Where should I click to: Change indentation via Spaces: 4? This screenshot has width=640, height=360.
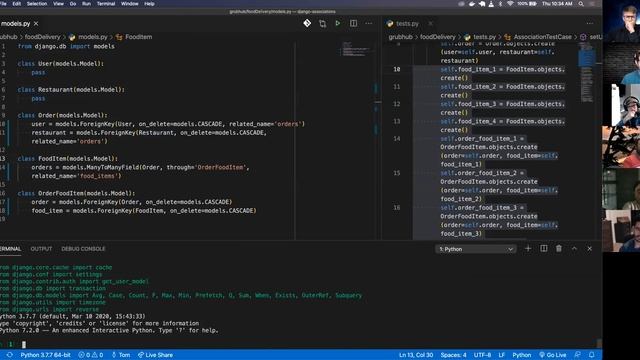(453, 355)
